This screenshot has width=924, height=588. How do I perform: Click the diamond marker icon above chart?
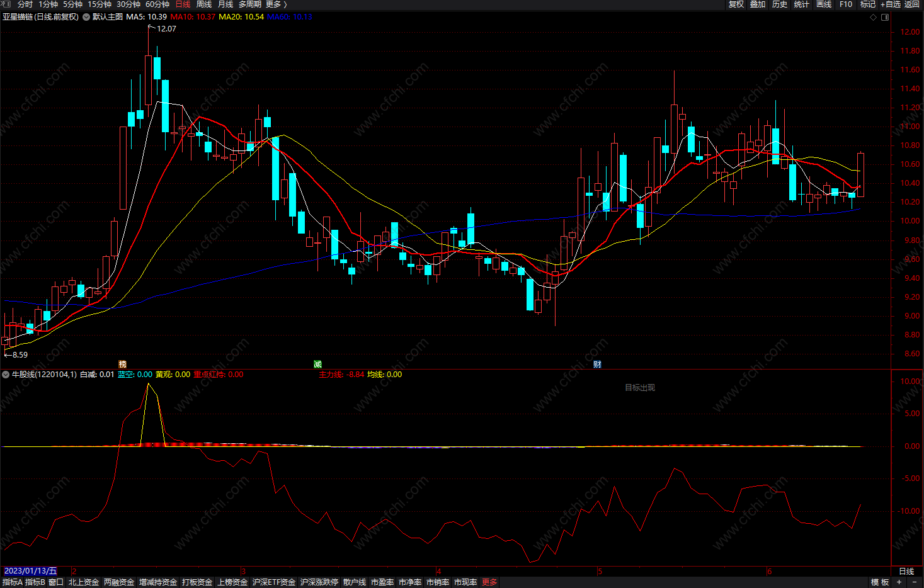(873, 17)
